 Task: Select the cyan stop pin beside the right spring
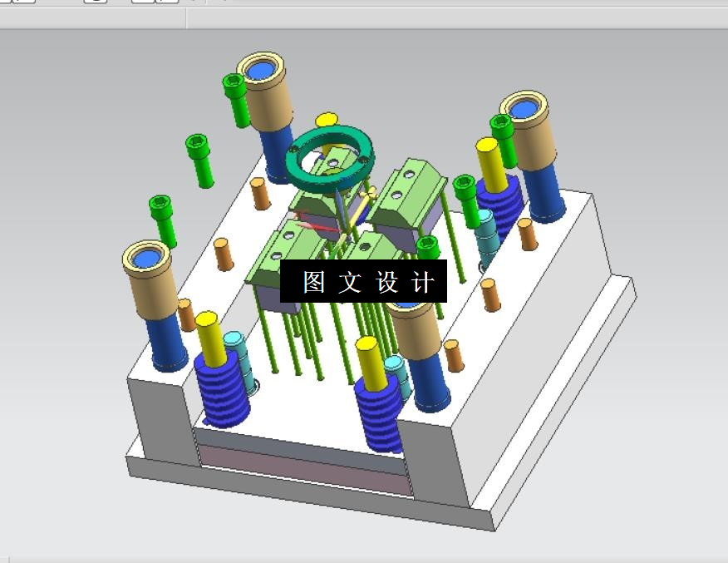pyautogui.click(x=488, y=238)
